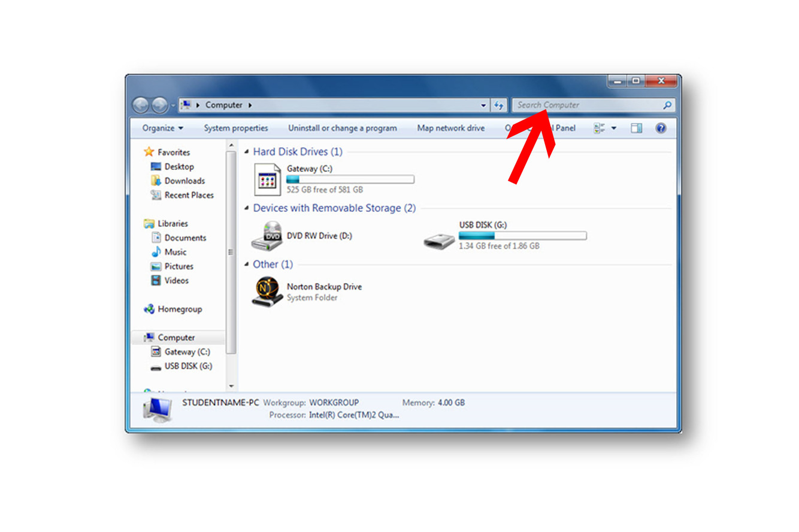The height and width of the screenshot is (532, 799).
Task: Open the view options dropdown arrow
Action: 614,128
